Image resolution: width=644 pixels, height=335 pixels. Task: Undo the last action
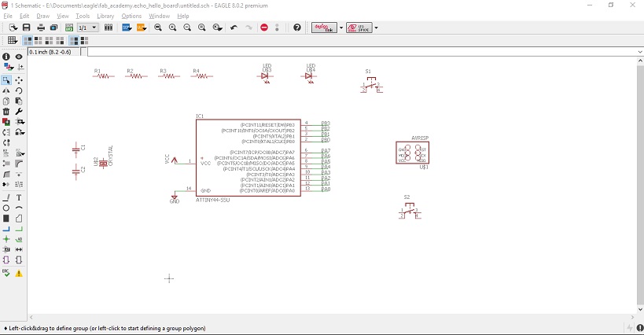tap(234, 28)
